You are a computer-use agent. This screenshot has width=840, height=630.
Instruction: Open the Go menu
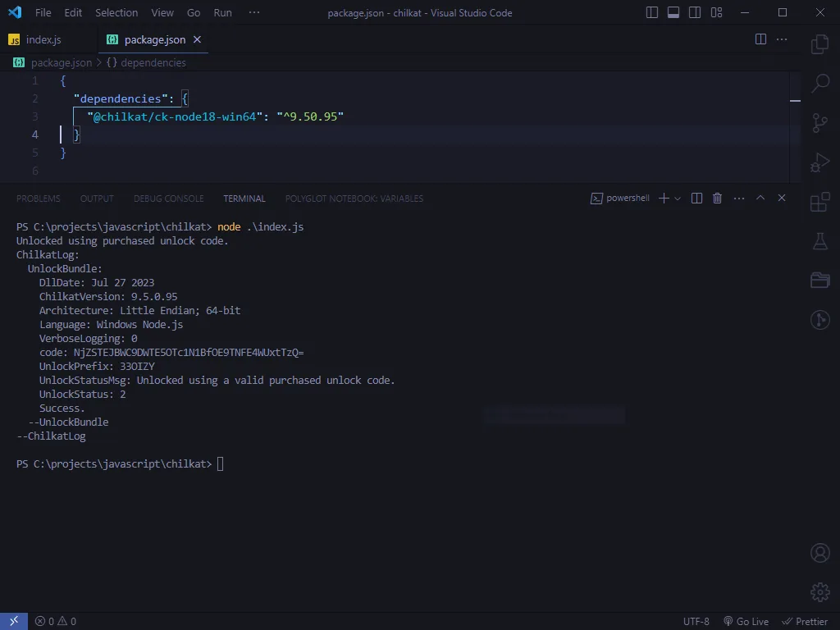[194, 12]
